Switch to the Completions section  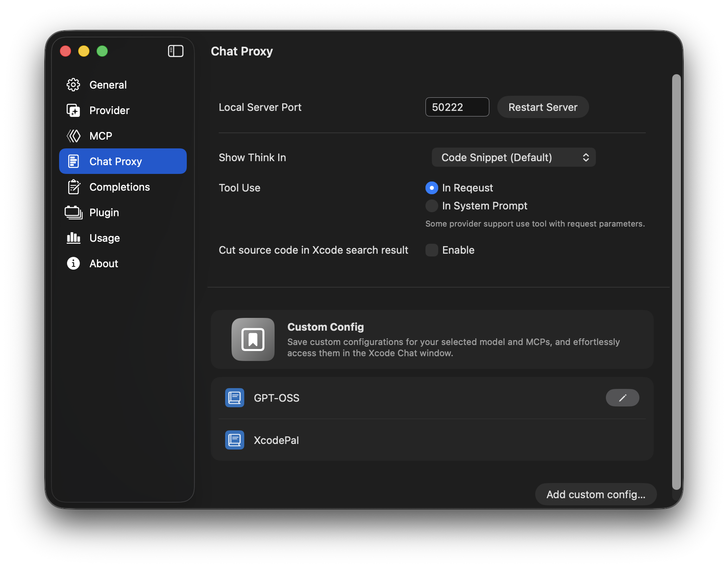[123, 187]
